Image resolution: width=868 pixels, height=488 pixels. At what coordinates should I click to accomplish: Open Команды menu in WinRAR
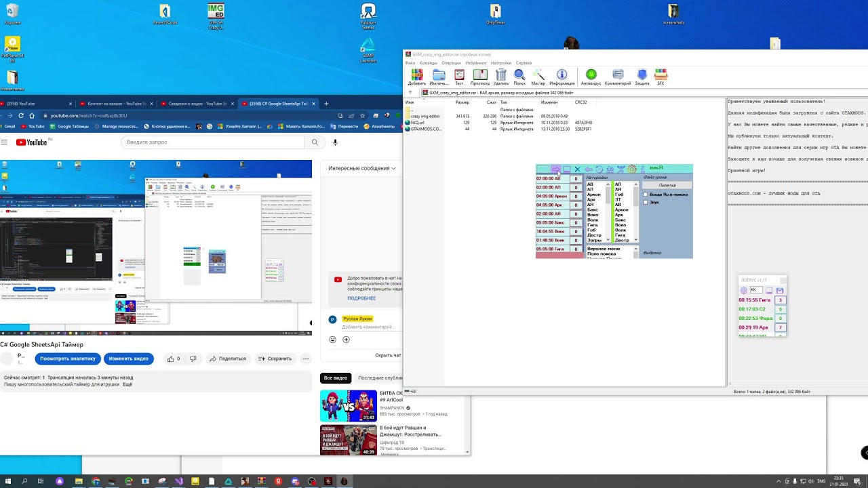coord(428,63)
